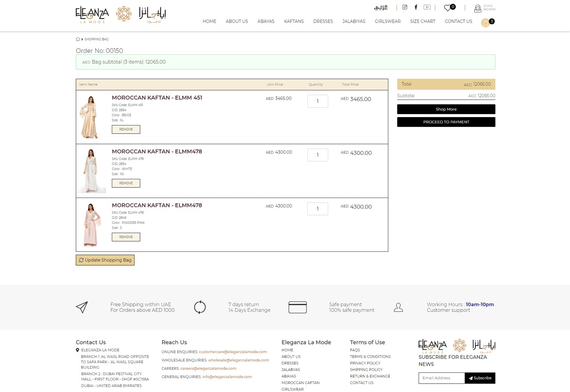The width and height of the screenshot is (570, 392).
Task: Open the Powder Pink MOROCCAN KAFTAN - ELMM478 title
Action: click(157, 206)
